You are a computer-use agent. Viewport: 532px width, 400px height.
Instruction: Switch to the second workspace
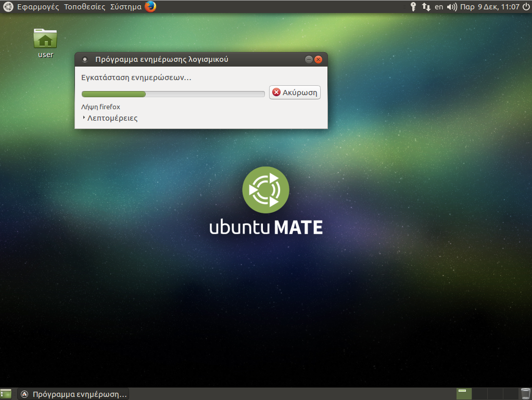pos(479,394)
